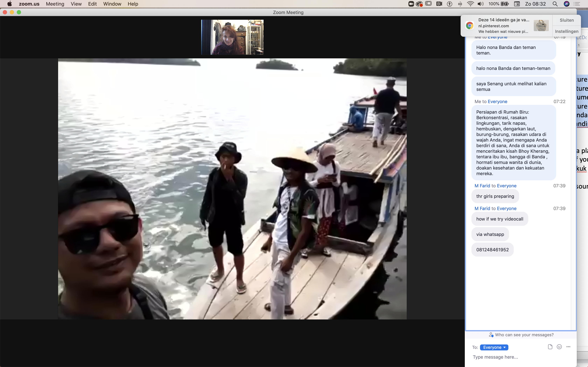Click the Wi-Fi status icon

(470, 4)
